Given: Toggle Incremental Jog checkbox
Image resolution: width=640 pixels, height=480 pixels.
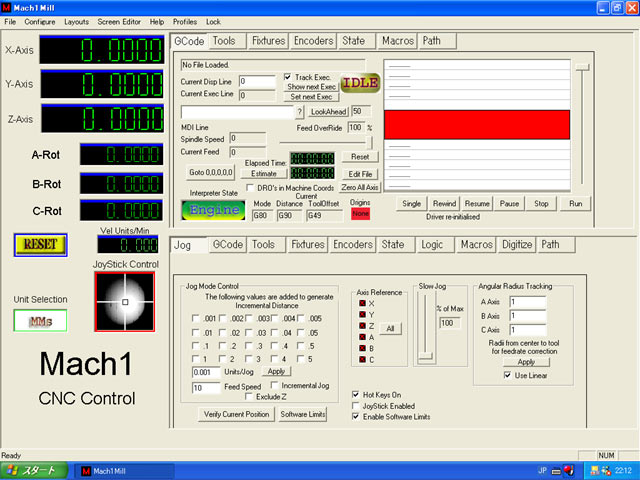Looking at the screenshot, I should click(x=274, y=385).
